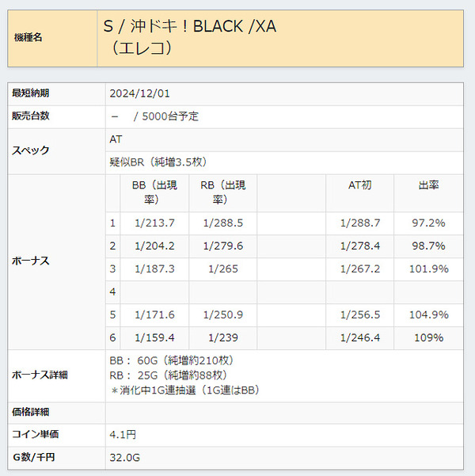Select RB value 1/288.5
The image size is (475, 476).
223,223
